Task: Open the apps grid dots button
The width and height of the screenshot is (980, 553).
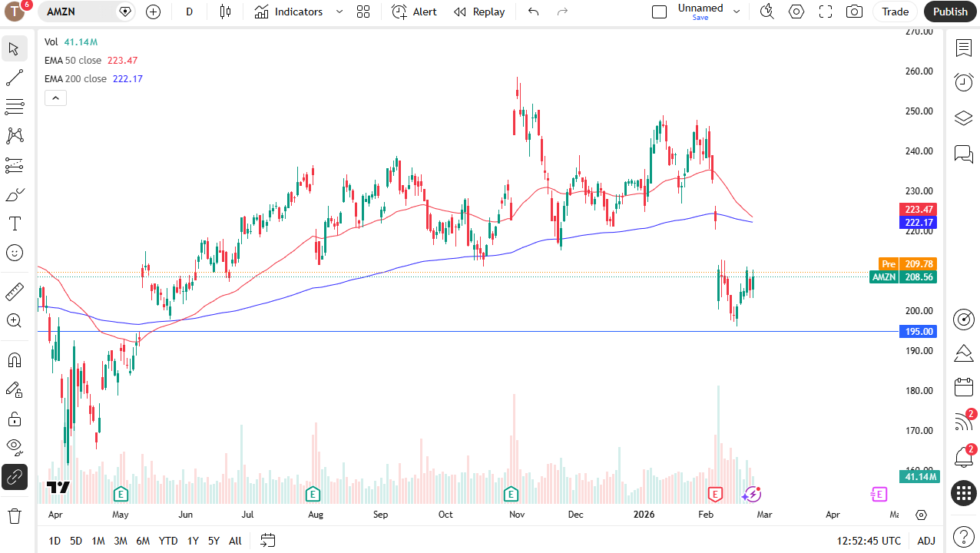Action: (963, 492)
